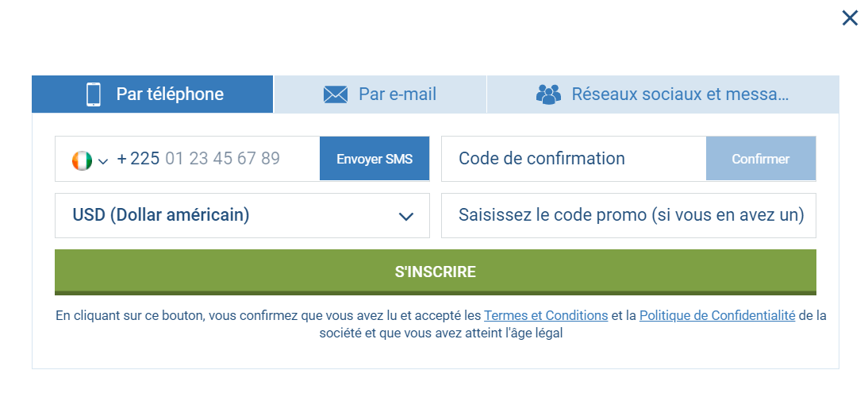Open the Politique de Confidentialité link

(x=717, y=315)
